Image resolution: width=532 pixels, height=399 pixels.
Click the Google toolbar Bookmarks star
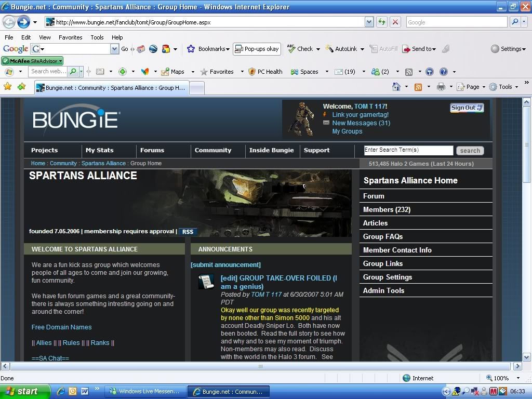(x=191, y=49)
